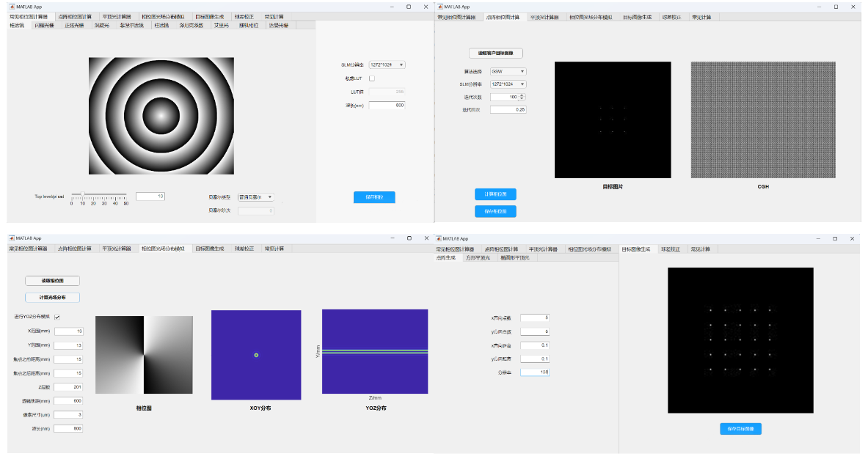Click the 计算光场分布 button
The width and height of the screenshot is (868, 459).
pos(53,298)
